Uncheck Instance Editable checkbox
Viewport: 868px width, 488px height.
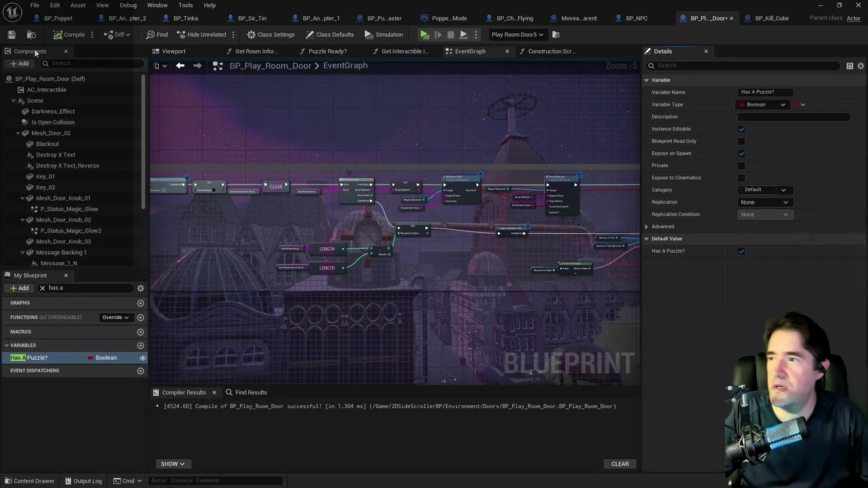pyautogui.click(x=741, y=129)
